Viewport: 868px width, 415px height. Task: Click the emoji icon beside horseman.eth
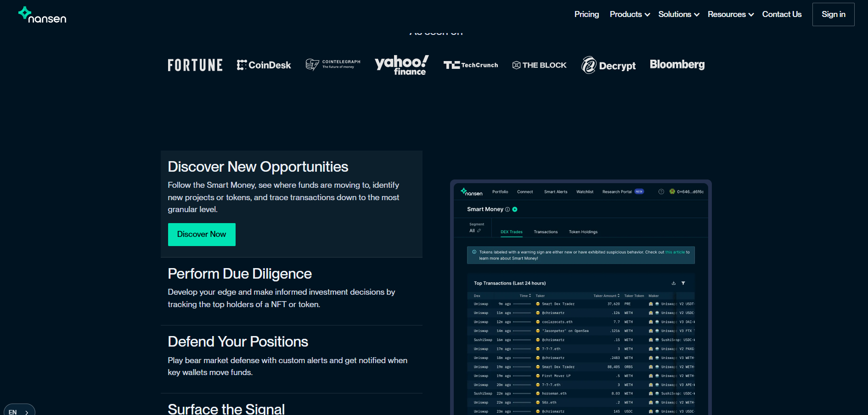(x=538, y=393)
